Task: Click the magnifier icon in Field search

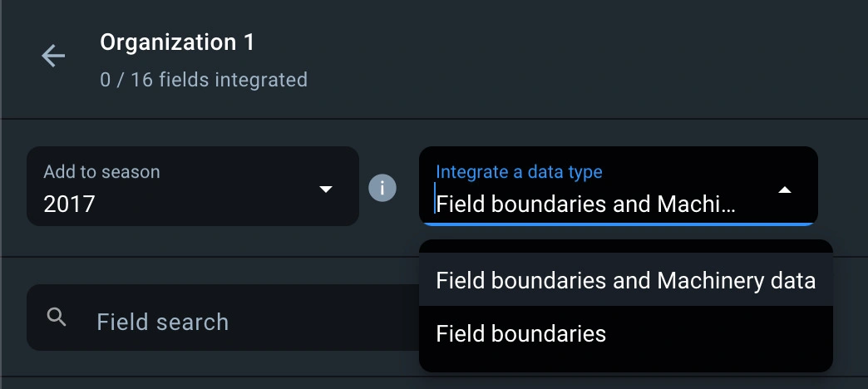Action: pos(57,317)
